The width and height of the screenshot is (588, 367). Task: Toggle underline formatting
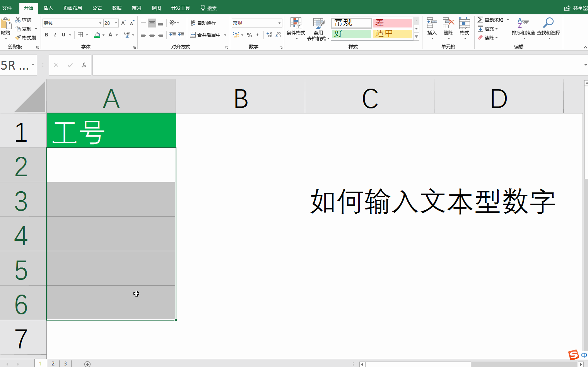(x=64, y=35)
